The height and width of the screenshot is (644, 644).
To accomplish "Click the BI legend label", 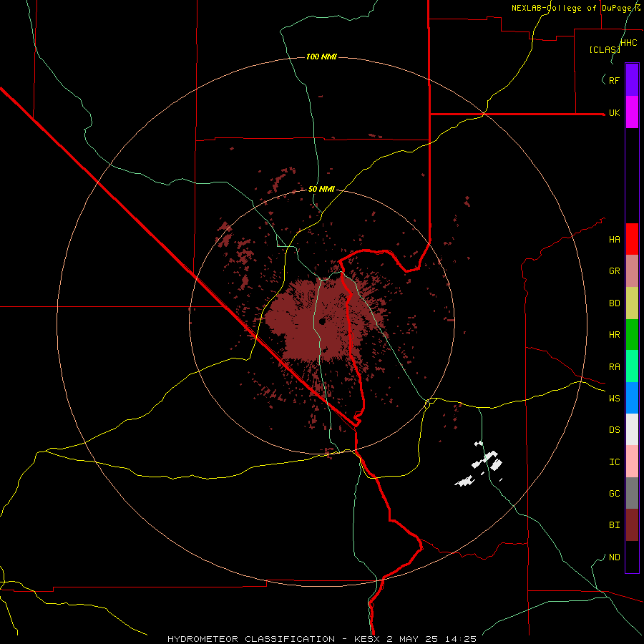I will tap(614, 525).
